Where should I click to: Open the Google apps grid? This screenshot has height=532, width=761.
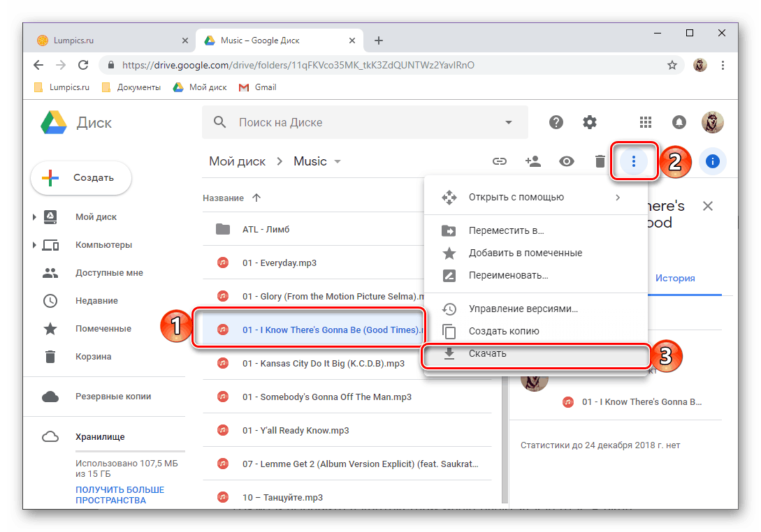(646, 122)
